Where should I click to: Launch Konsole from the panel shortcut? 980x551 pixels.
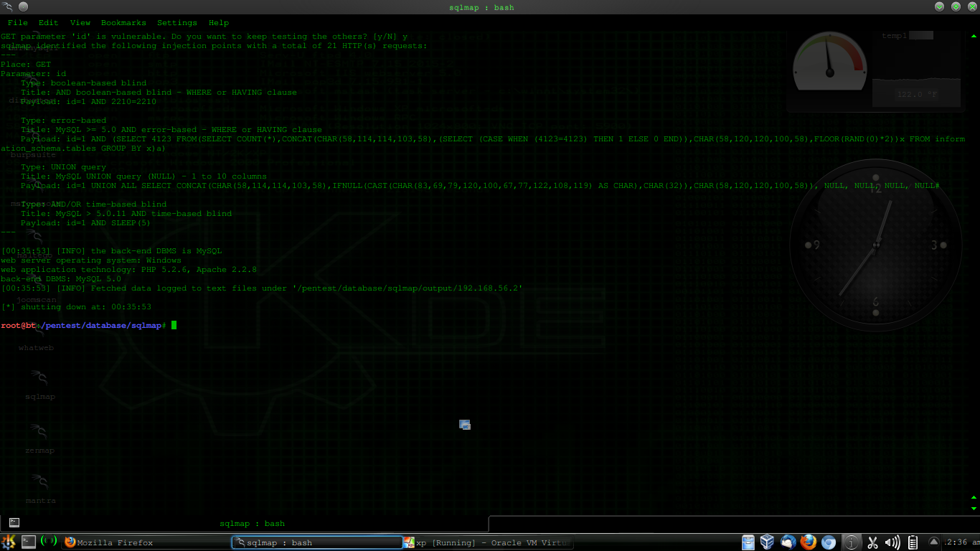[28, 542]
